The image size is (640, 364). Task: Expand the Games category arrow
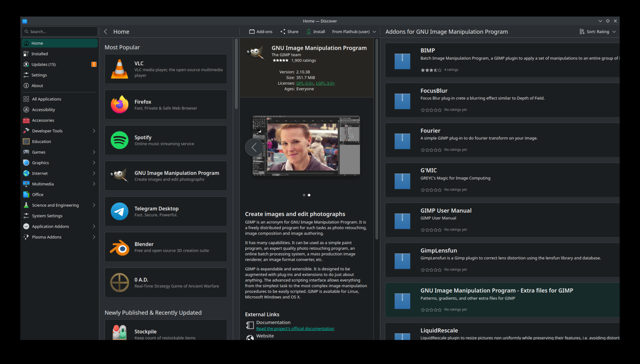click(x=94, y=152)
